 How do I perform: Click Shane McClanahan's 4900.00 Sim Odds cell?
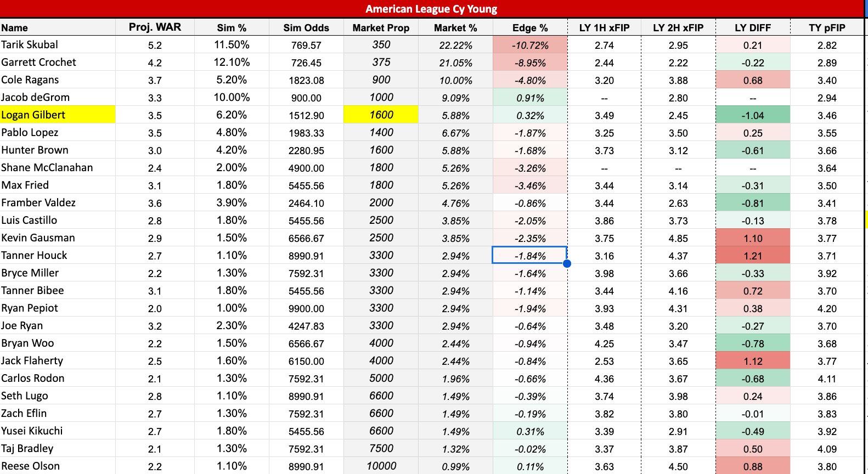click(x=306, y=167)
